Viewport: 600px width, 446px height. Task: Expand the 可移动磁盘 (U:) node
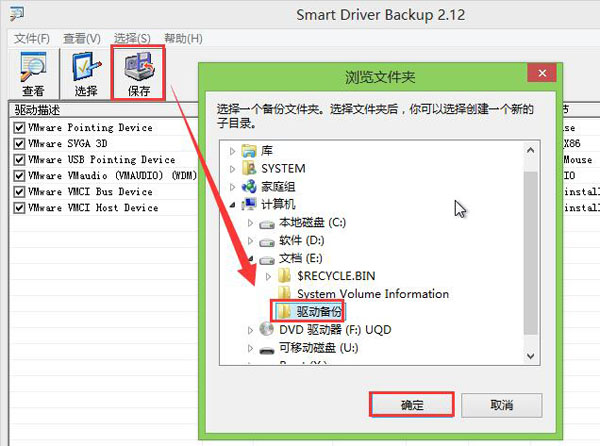coord(250,348)
